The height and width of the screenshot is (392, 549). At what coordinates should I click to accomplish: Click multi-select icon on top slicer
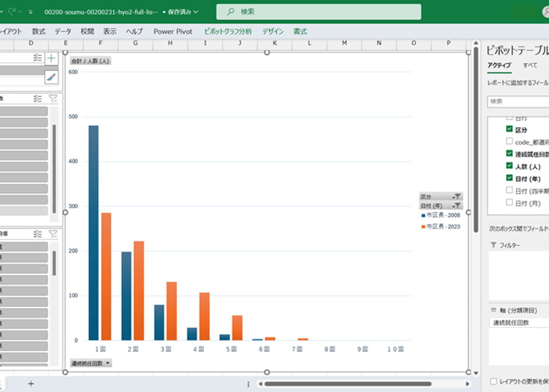(37, 58)
